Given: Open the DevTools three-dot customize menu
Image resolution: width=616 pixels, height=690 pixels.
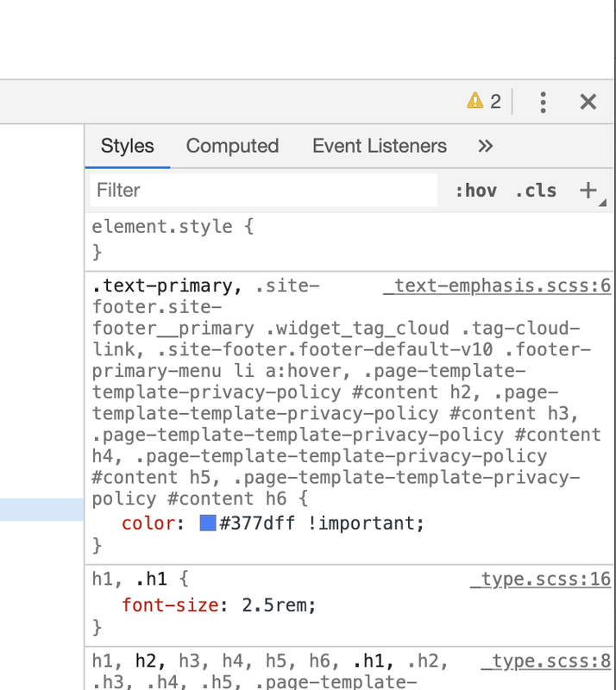Looking at the screenshot, I should tap(543, 102).
